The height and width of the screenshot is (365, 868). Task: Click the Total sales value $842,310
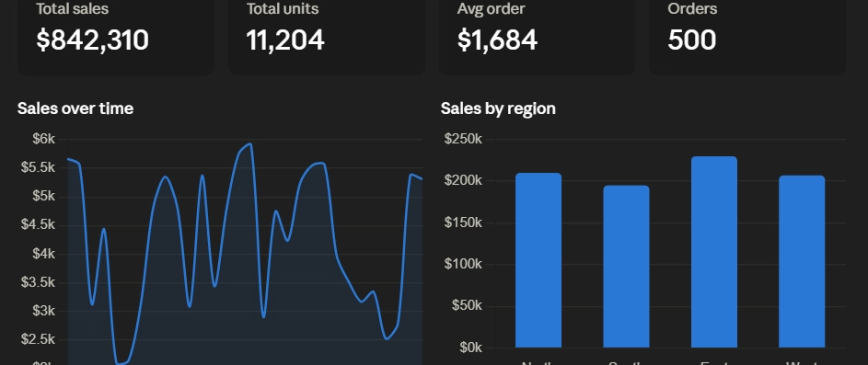pyautogui.click(x=92, y=40)
